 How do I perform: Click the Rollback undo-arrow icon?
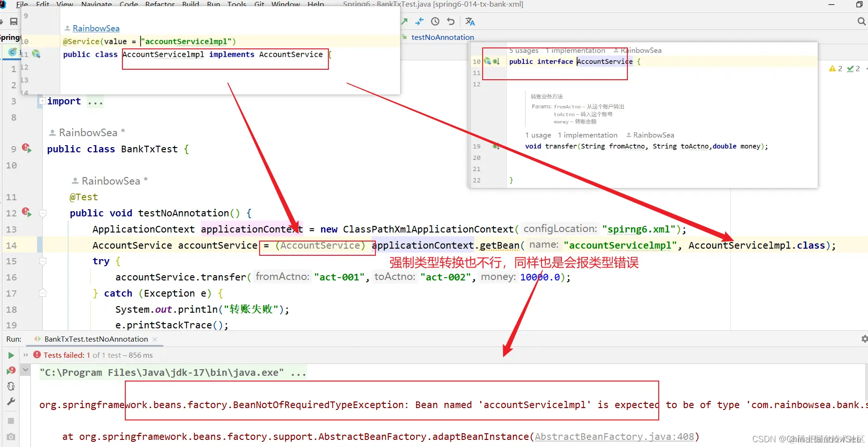tap(451, 21)
